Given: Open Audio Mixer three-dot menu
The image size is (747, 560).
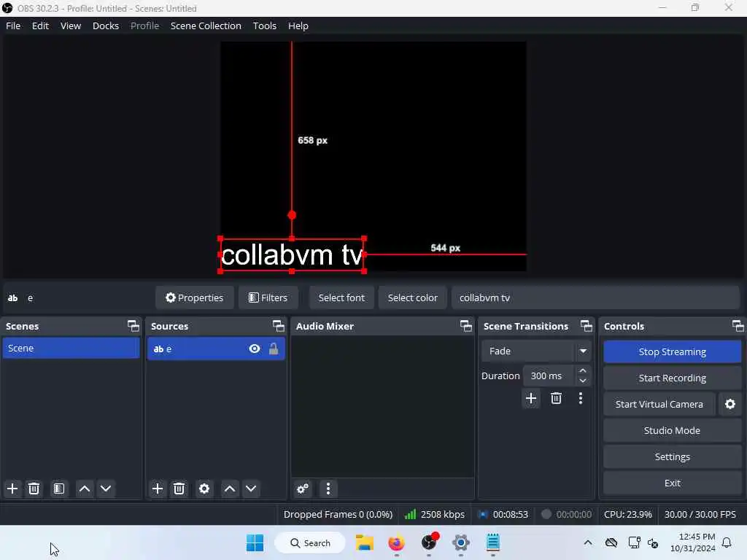Looking at the screenshot, I should [x=328, y=489].
